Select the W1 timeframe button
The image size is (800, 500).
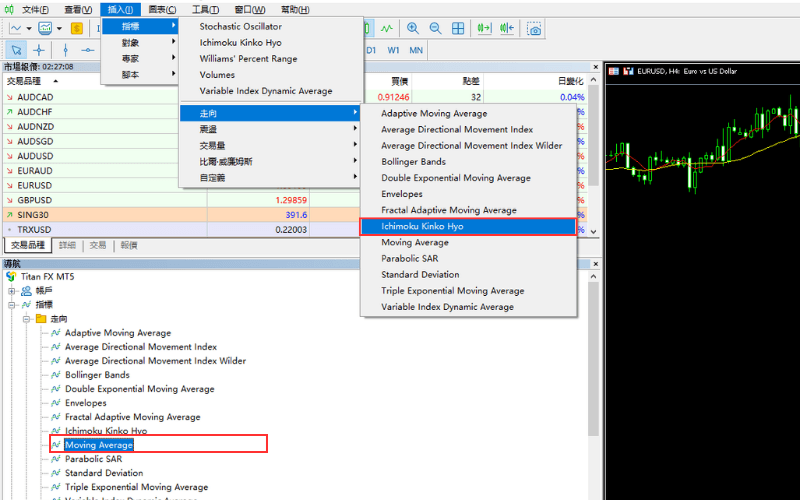coord(394,50)
